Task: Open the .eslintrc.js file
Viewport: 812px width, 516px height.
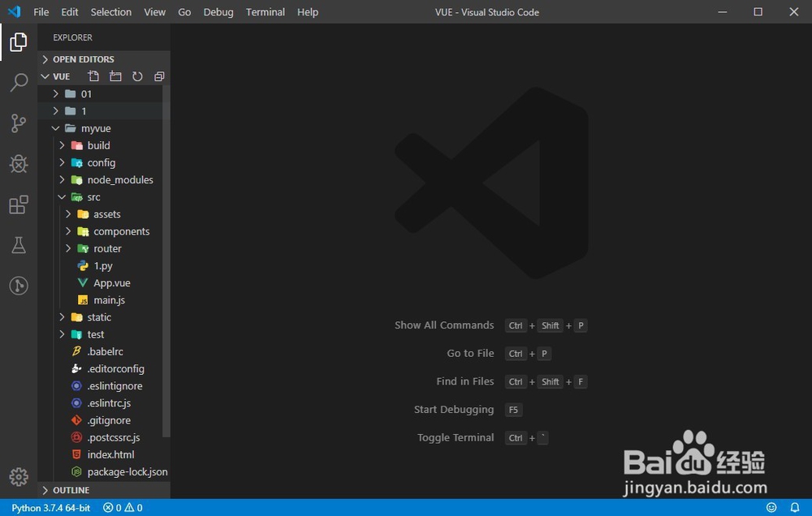Action: click(100, 402)
